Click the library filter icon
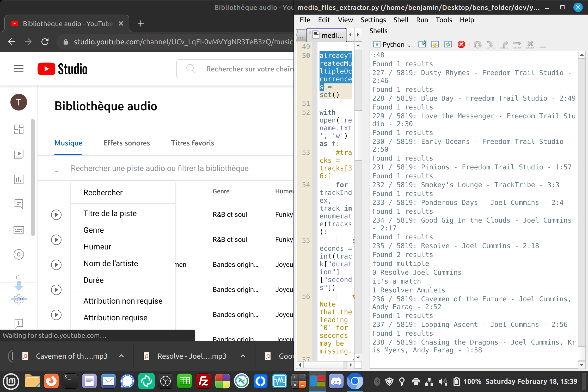 pos(56,168)
